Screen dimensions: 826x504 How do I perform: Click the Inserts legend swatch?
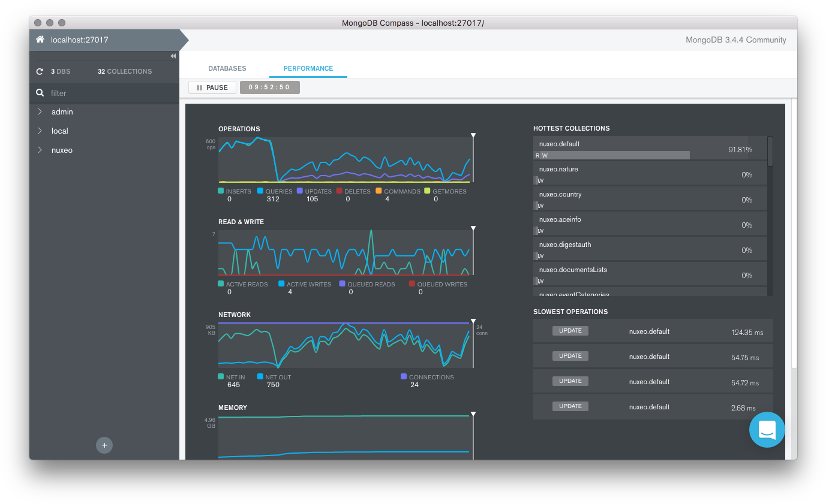(x=221, y=191)
